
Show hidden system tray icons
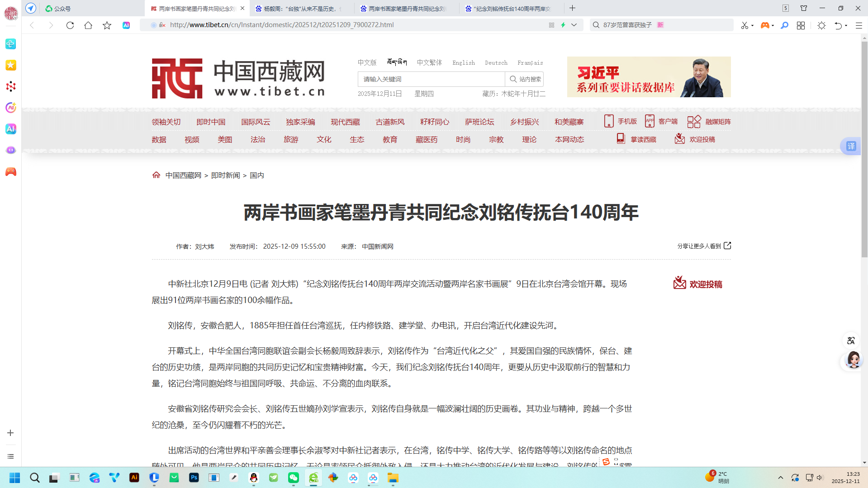click(x=780, y=478)
